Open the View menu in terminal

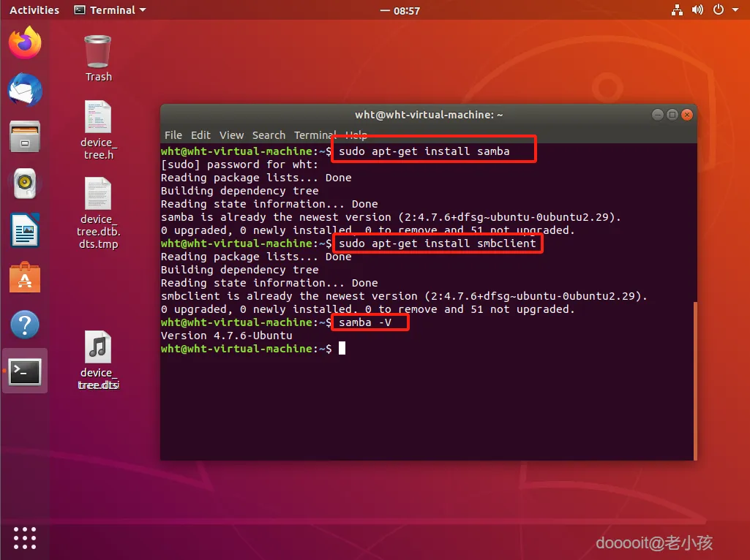231,135
